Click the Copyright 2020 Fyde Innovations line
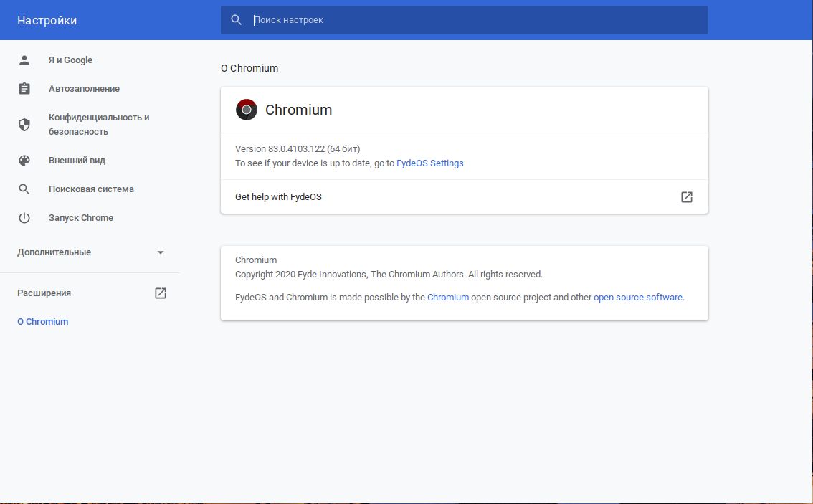The width and height of the screenshot is (813, 504). coord(389,275)
